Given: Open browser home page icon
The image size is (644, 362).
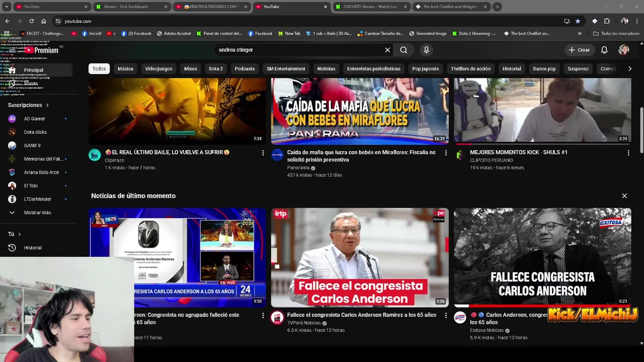Looking at the screenshot, I should pyautogui.click(x=44, y=21).
